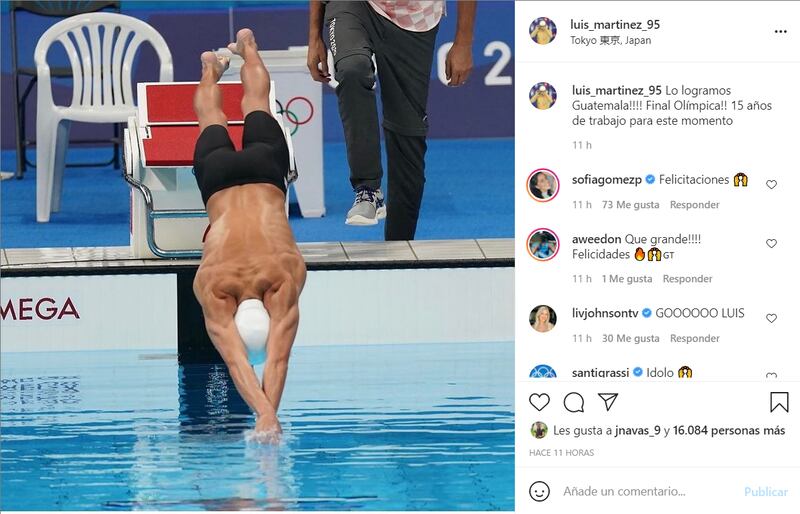Viewport: 800px width, 514px height.
Task: Like aweedon's comment heart
Action: tap(771, 243)
